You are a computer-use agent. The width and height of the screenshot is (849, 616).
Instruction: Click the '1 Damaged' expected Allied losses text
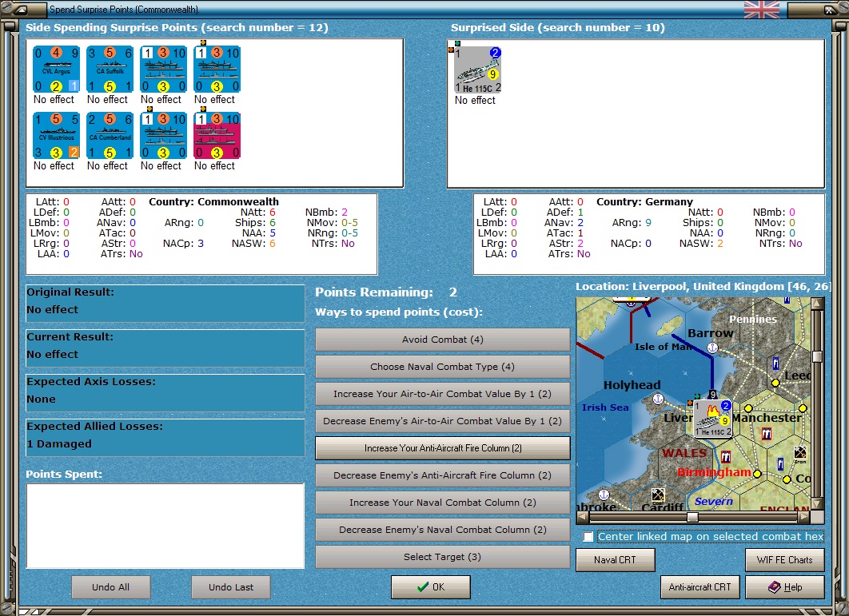click(x=60, y=444)
